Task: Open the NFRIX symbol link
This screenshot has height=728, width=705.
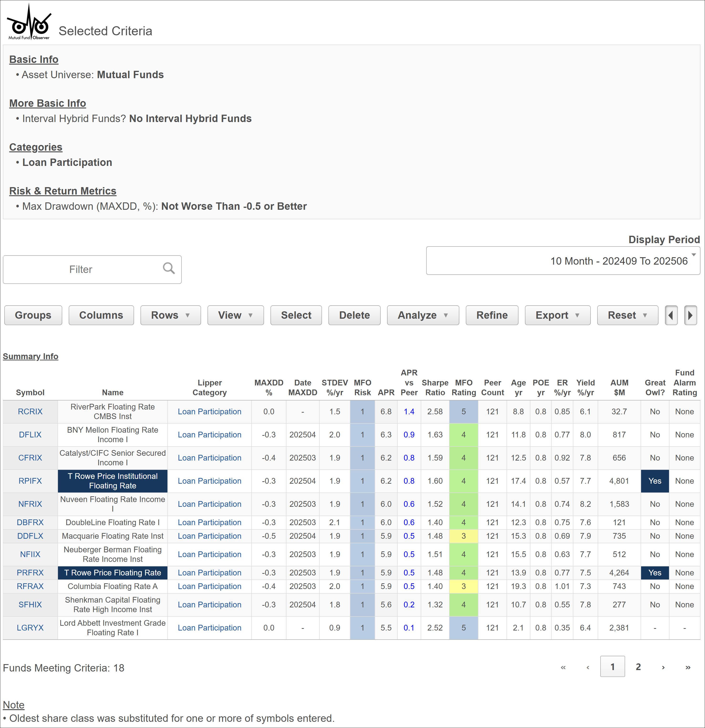Action: click(30, 504)
